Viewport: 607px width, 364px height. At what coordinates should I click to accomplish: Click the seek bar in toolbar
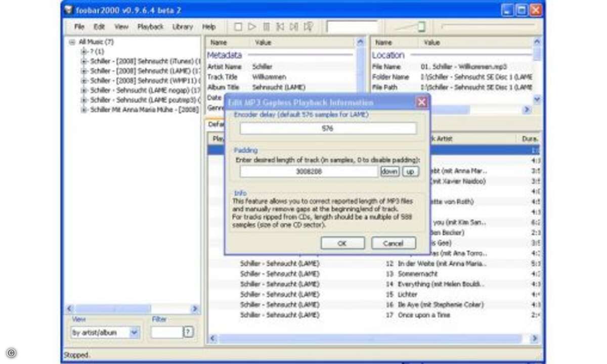coord(488,26)
